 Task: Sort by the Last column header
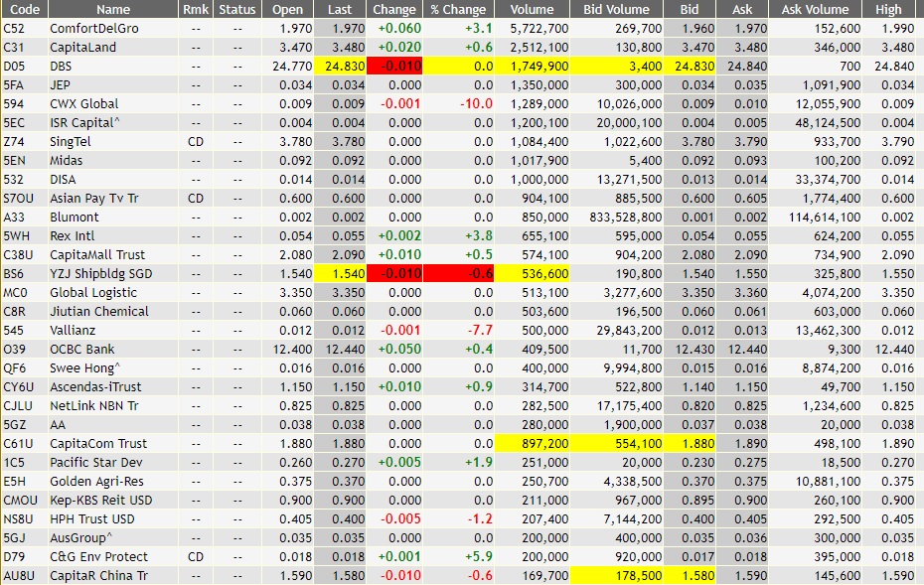pos(340,9)
